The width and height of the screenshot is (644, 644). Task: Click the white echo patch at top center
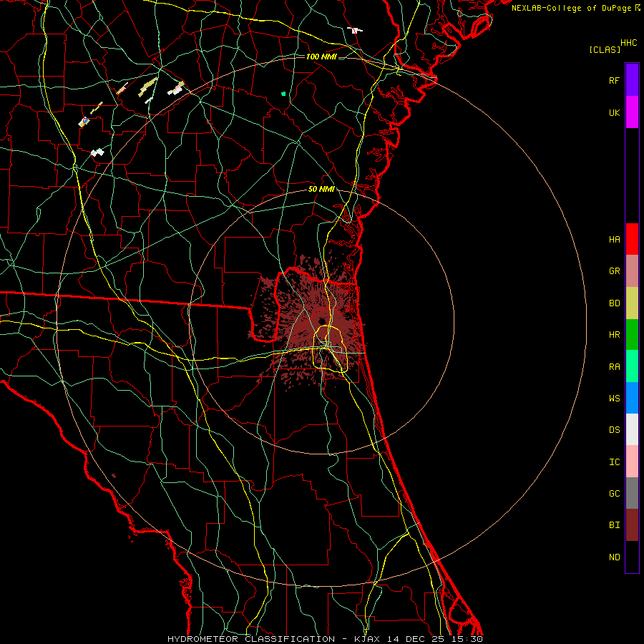coord(354,30)
